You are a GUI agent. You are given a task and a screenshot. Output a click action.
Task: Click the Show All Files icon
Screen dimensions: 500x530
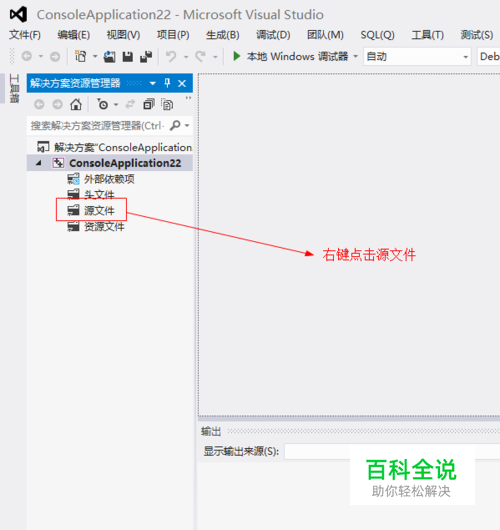(x=167, y=104)
